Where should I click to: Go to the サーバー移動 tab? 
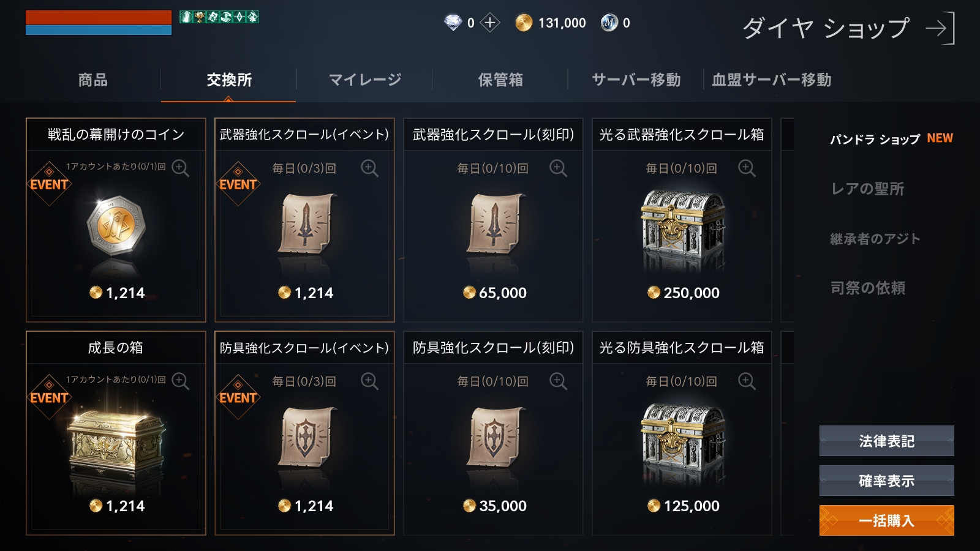636,80
